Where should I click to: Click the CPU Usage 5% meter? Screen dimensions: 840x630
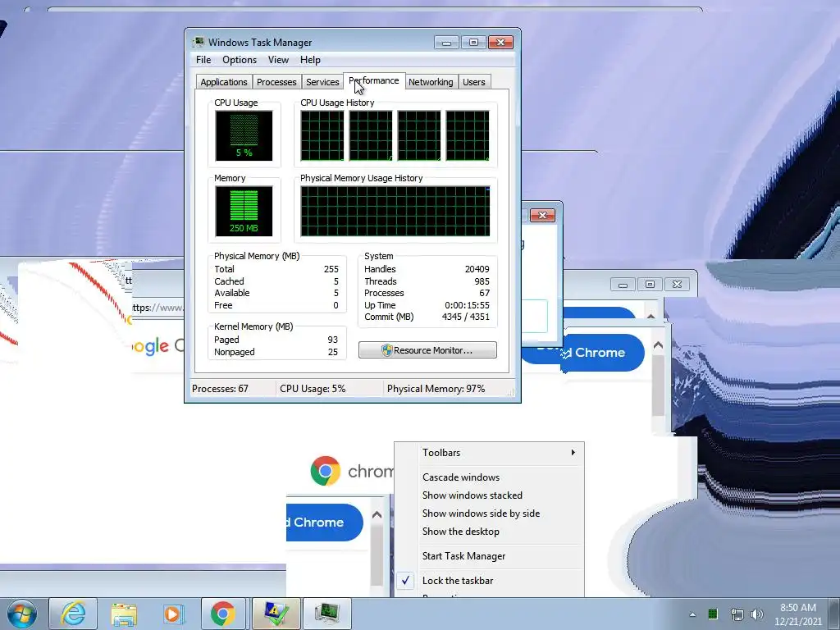(244, 135)
